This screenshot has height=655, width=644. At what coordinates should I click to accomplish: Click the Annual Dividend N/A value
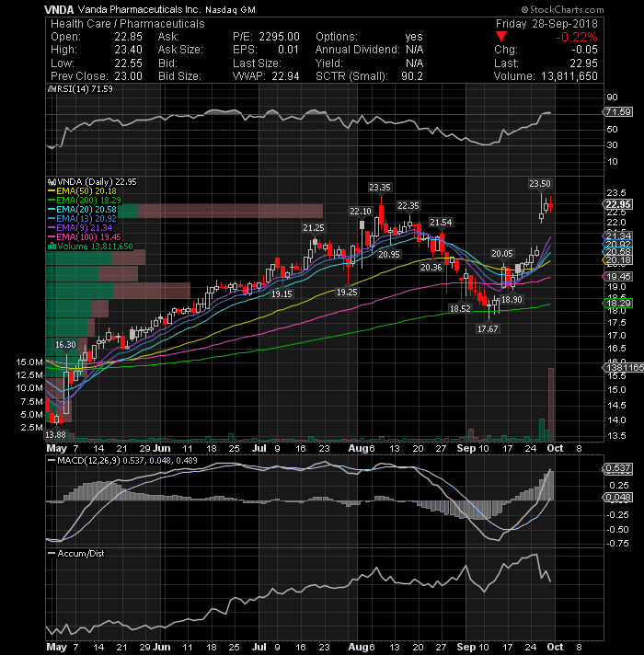coord(415,50)
